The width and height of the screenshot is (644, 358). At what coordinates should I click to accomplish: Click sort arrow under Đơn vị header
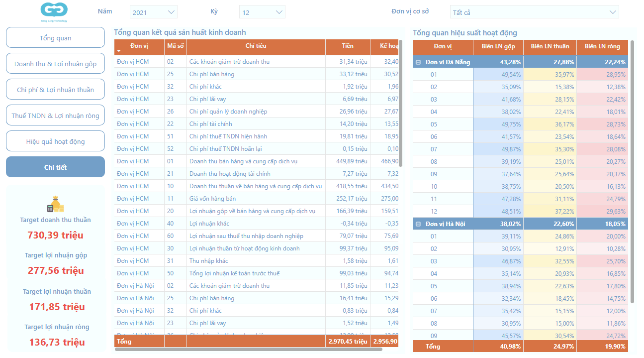(x=119, y=51)
